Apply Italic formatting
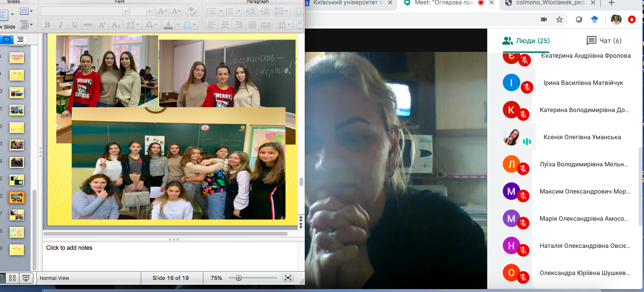This screenshot has width=644, height=292. tap(61, 25)
